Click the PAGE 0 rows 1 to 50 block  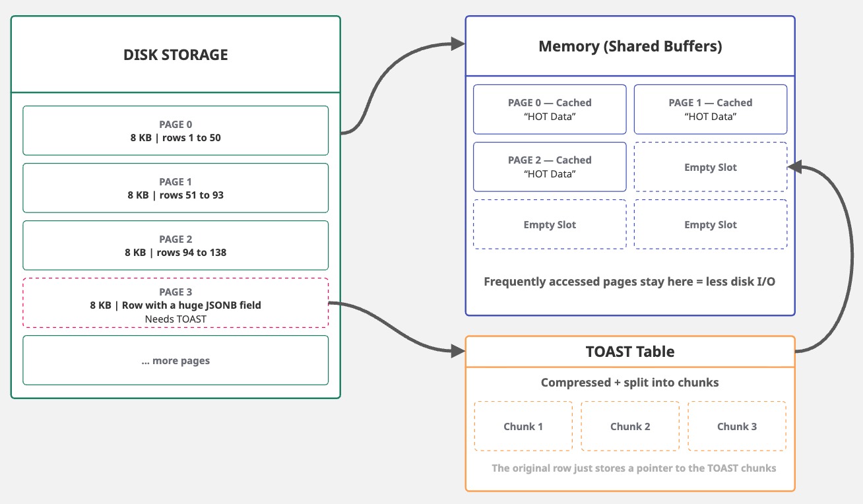tap(176, 131)
